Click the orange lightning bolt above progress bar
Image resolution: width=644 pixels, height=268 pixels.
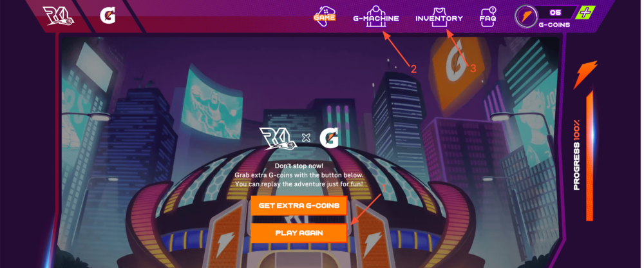coord(584,74)
